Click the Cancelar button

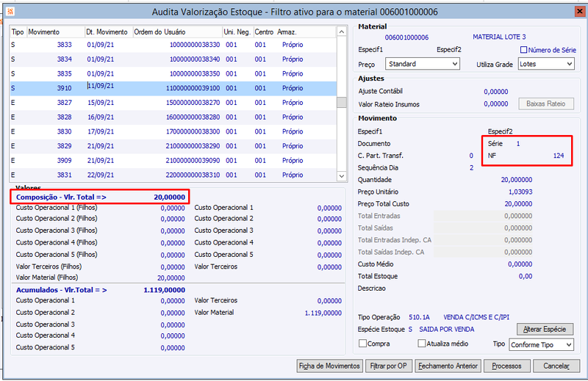(x=556, y=366)
